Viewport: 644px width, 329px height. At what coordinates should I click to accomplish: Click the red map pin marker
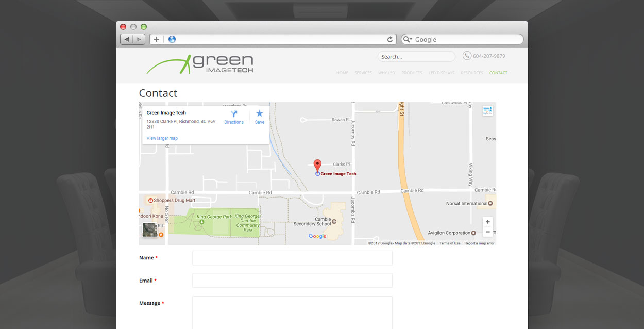pyautogui.click(x=317, y=166)
